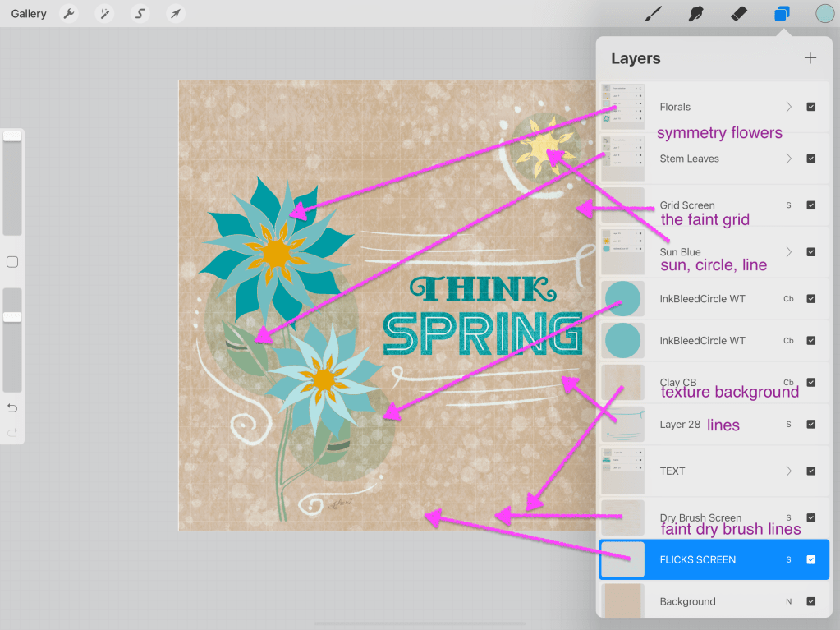The width and height of the screenshot is (840, 630).
Task: Undo using the sidebar arrow
Action: 12,408
